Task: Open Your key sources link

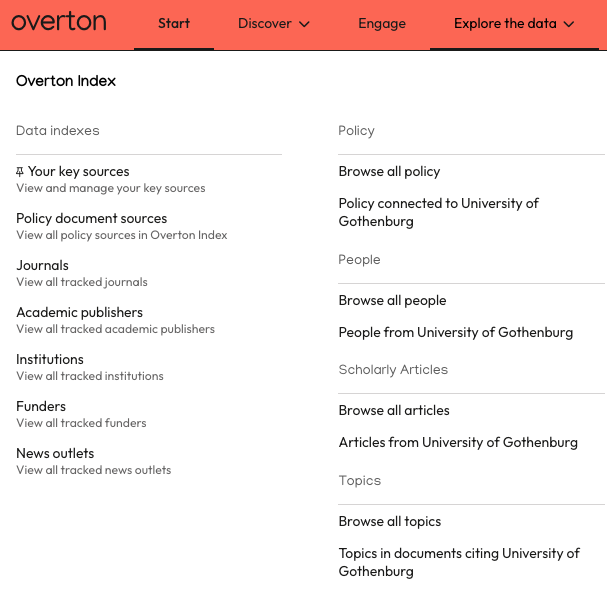Action: coord(79,172)
